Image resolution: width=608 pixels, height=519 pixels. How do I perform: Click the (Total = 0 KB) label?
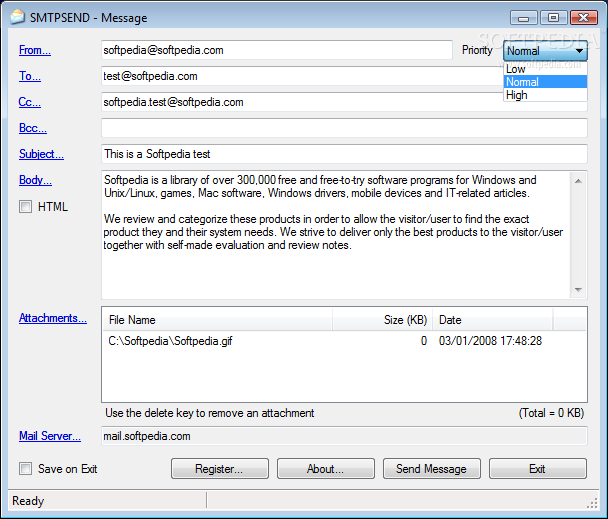pyautogui.click(x=551, y=413)
